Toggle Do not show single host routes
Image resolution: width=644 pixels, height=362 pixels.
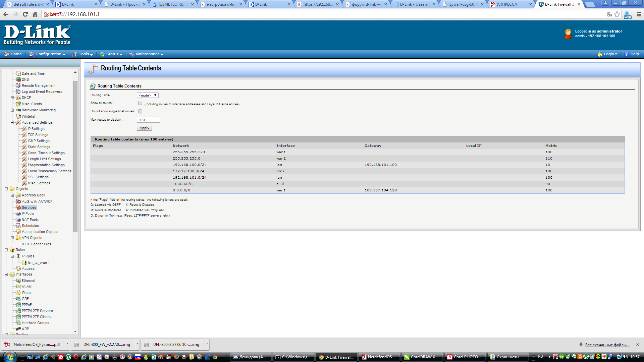(140, 111)
